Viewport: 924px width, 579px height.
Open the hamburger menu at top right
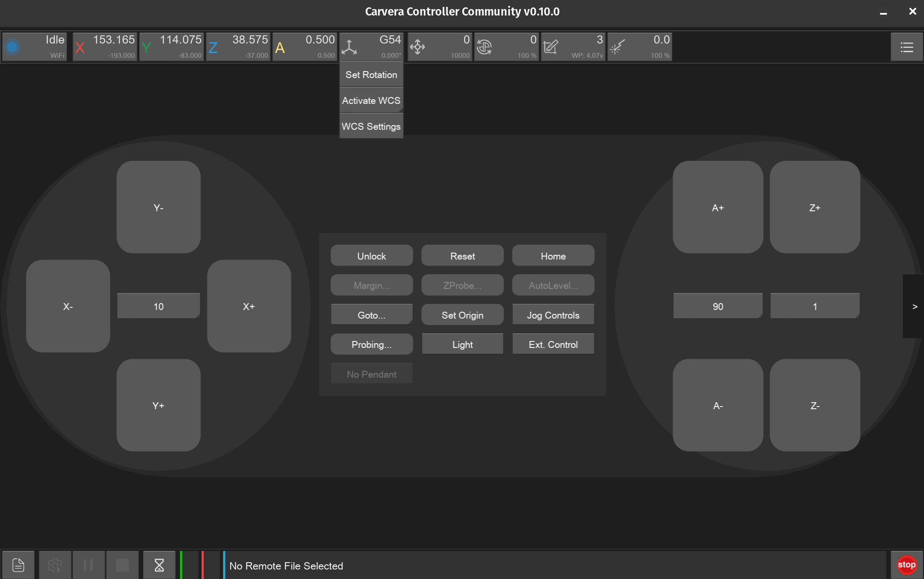pyautogui.click(x=907, y=47)
